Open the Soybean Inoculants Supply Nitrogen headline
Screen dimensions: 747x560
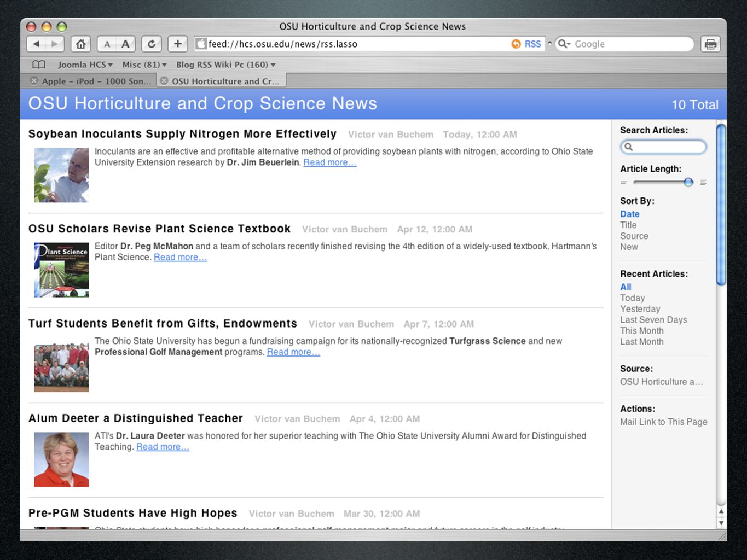pyautogui.click(x=182, y=134)
